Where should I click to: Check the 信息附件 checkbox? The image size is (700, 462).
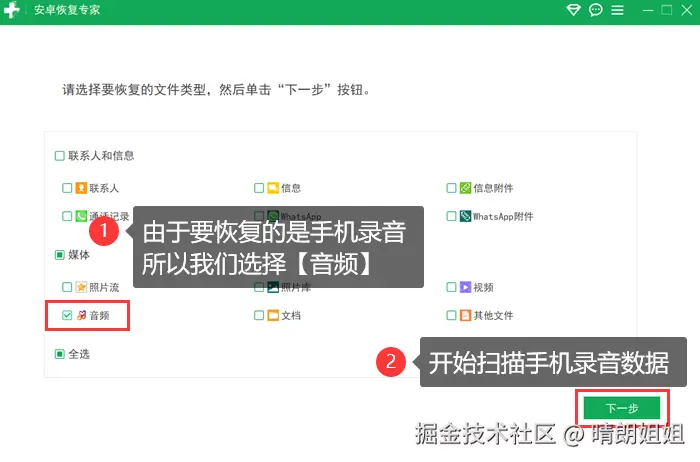tap(451, 188)
